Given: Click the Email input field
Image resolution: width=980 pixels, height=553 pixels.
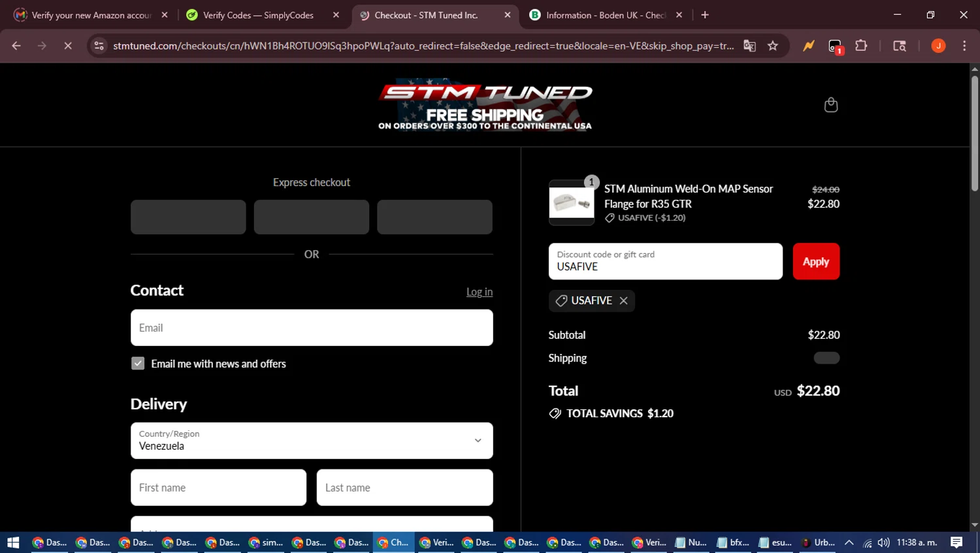Looking at the screenshot, I should point(312,328).
